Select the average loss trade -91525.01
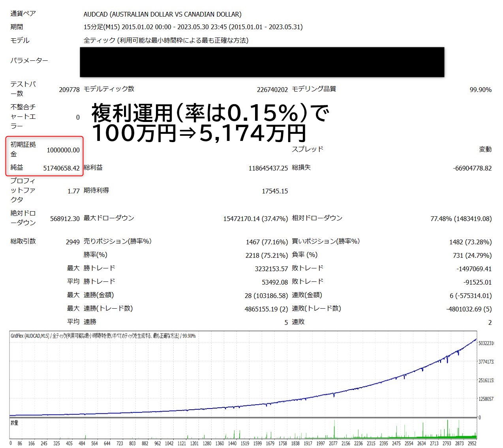This screenshot has height=448, width=503. 478,282
